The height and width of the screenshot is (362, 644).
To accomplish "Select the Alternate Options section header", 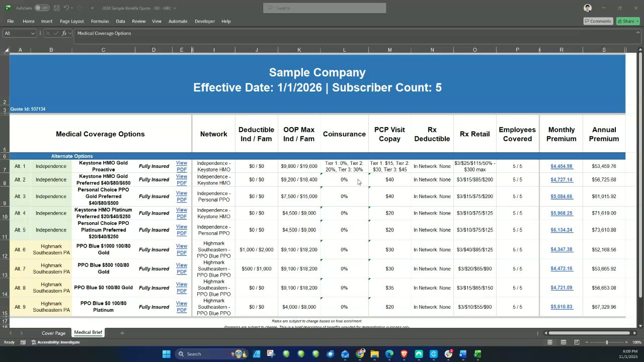I will point(72,156).
